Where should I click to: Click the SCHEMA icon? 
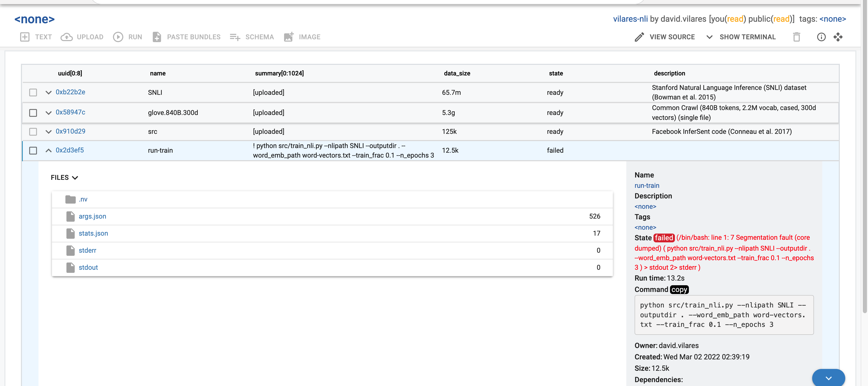coord(235,37)
